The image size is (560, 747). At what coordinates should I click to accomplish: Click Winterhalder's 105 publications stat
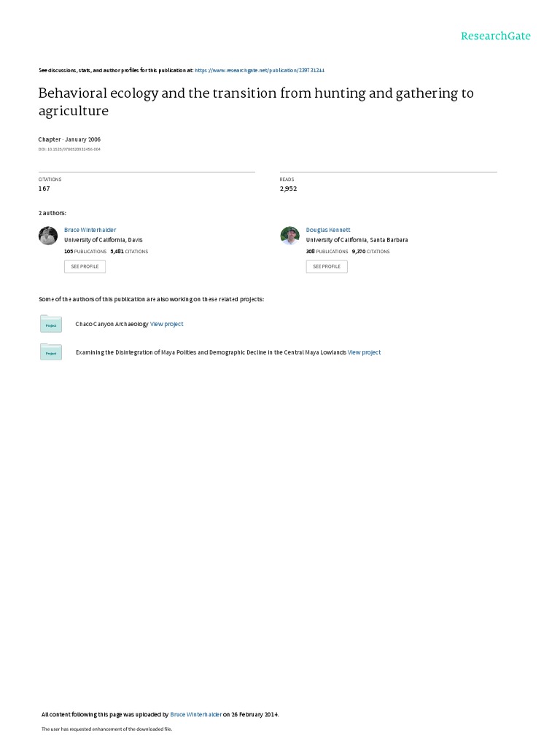(x=85, y=251)
